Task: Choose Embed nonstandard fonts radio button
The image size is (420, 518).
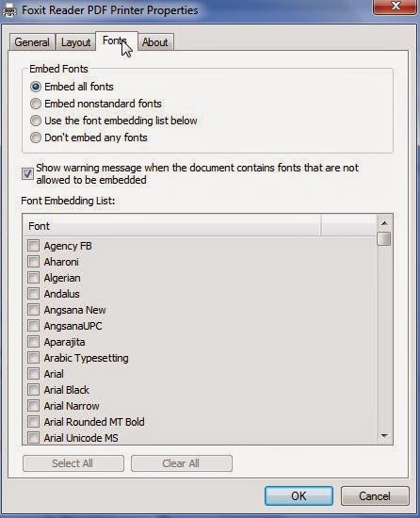Action: [x=36, y=104]
